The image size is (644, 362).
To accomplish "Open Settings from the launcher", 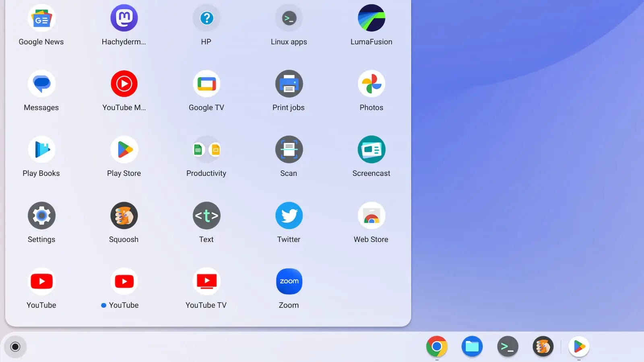I will point(41,216).
